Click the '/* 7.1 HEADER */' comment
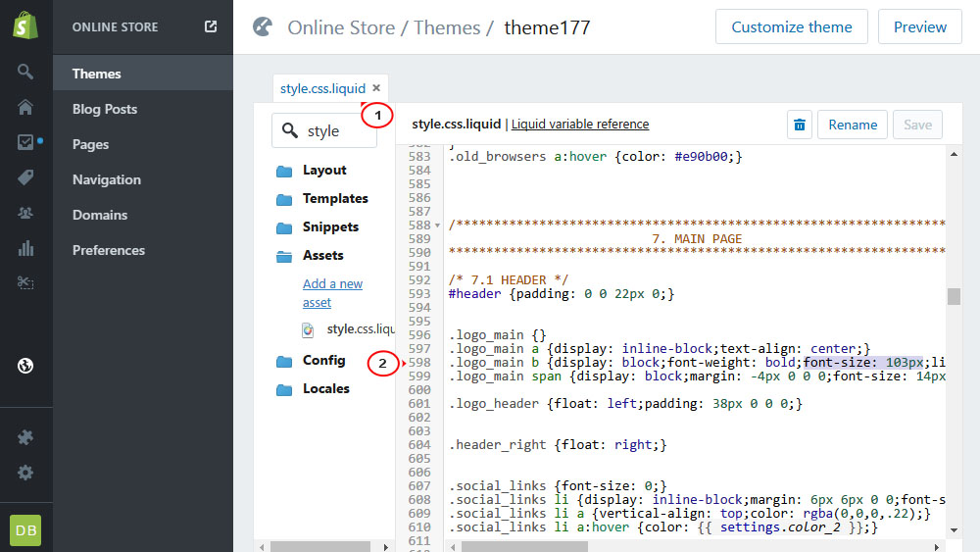This screenshot has width=980, height=552. 508,280
